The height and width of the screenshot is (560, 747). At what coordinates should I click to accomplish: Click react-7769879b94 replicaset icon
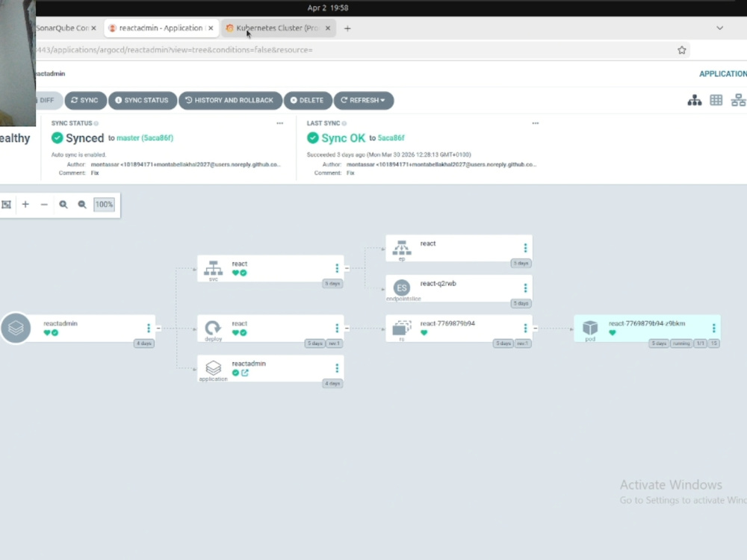tap(402, 328)
